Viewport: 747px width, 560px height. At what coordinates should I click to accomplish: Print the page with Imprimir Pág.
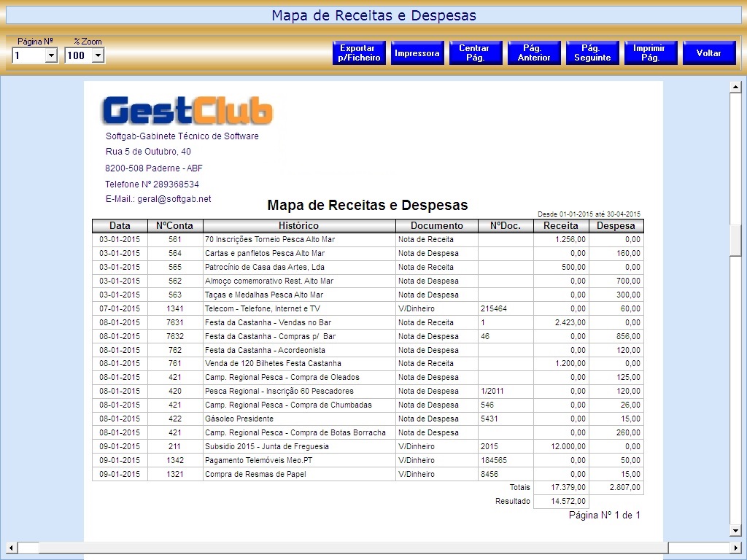tap(651, 53)
